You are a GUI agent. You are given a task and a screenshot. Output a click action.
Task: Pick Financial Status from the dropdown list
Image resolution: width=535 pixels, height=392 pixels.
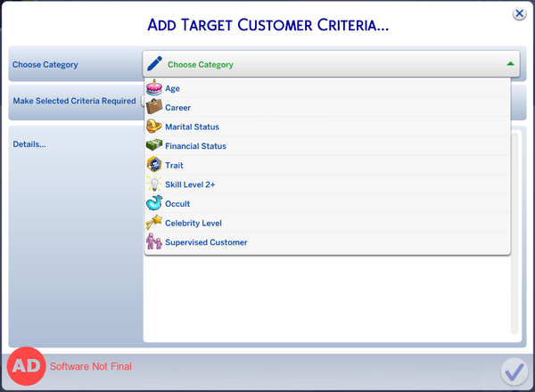195,146
